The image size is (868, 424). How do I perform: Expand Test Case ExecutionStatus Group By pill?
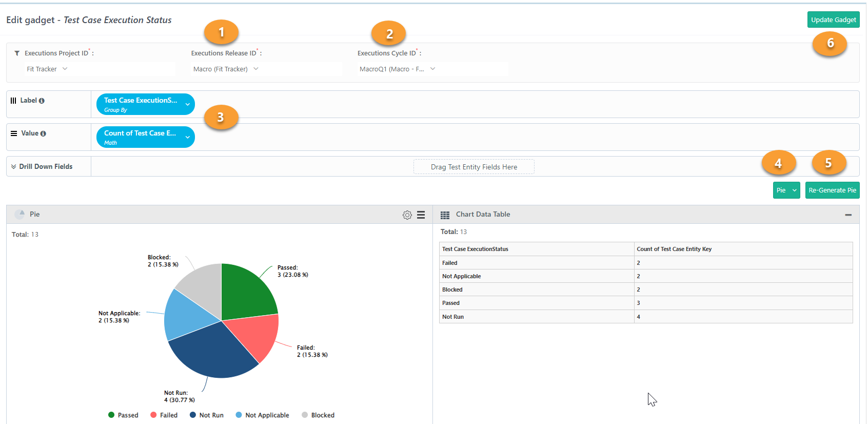[x=187, y=105]
